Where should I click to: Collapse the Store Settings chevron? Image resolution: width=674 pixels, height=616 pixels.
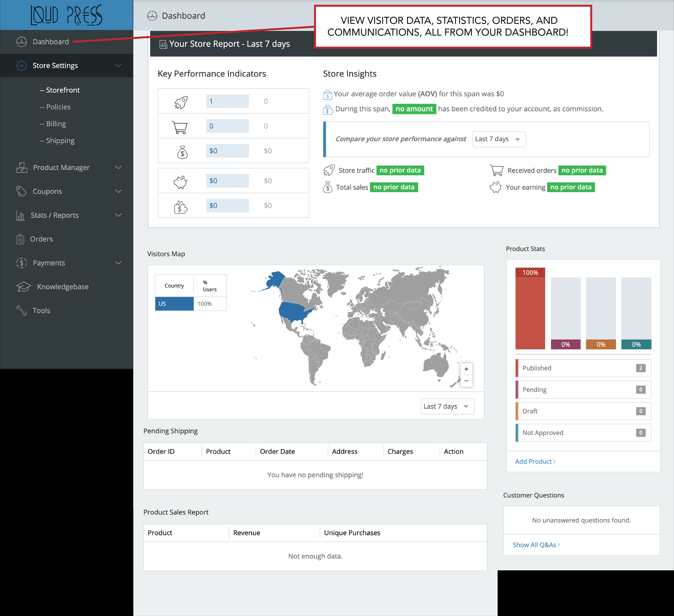pos(118,66)
